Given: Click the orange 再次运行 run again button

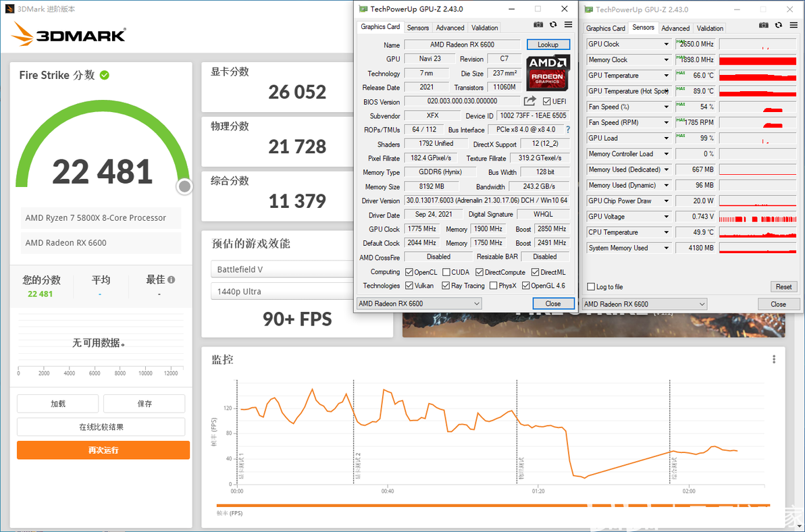Looking at the screenshot, I should click(x=103, y=450).
